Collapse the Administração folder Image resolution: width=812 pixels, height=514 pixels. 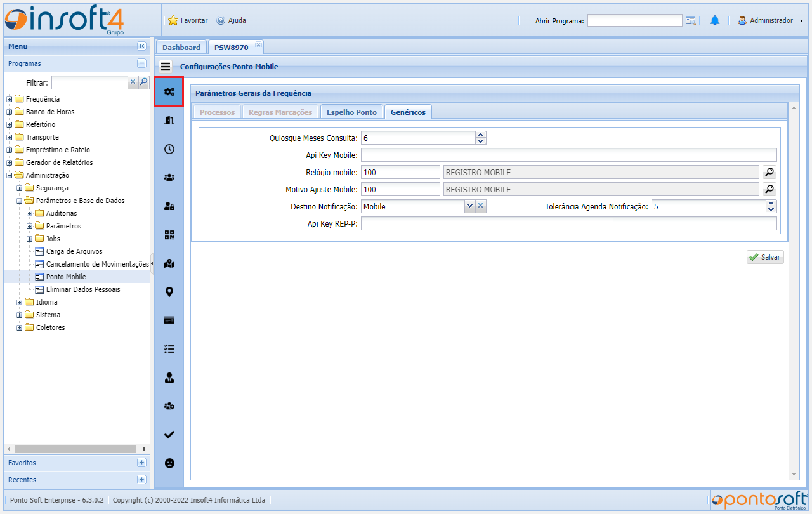10,175
